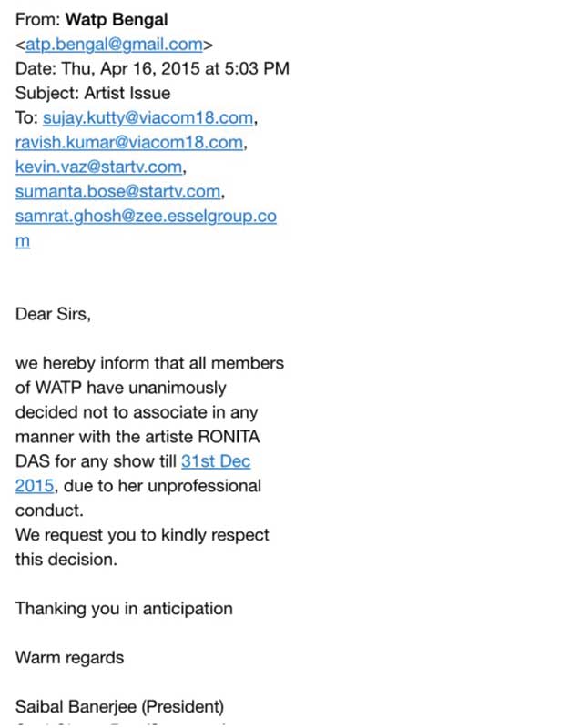Viewport: 570px width, 728px height.
Task: Click sumanta.bose@startv.com recipient link
Action: pos(118,192)
